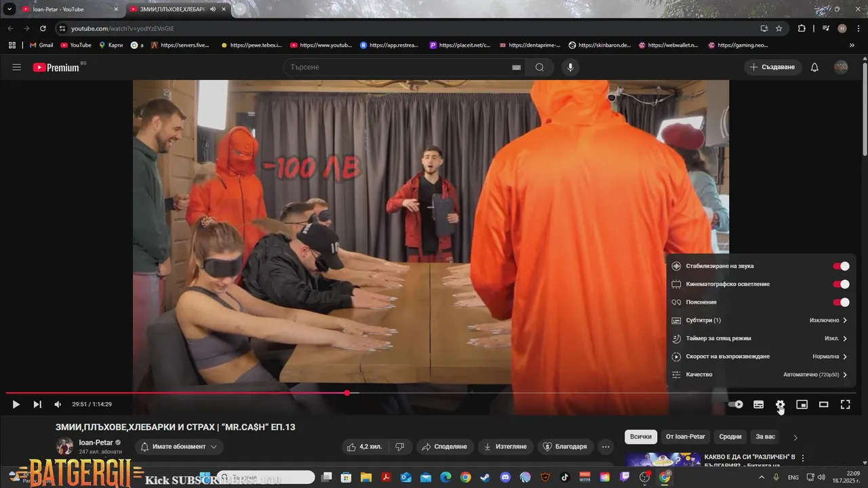Toggle subtitles with the player captions button

click(x=758, y=405)
